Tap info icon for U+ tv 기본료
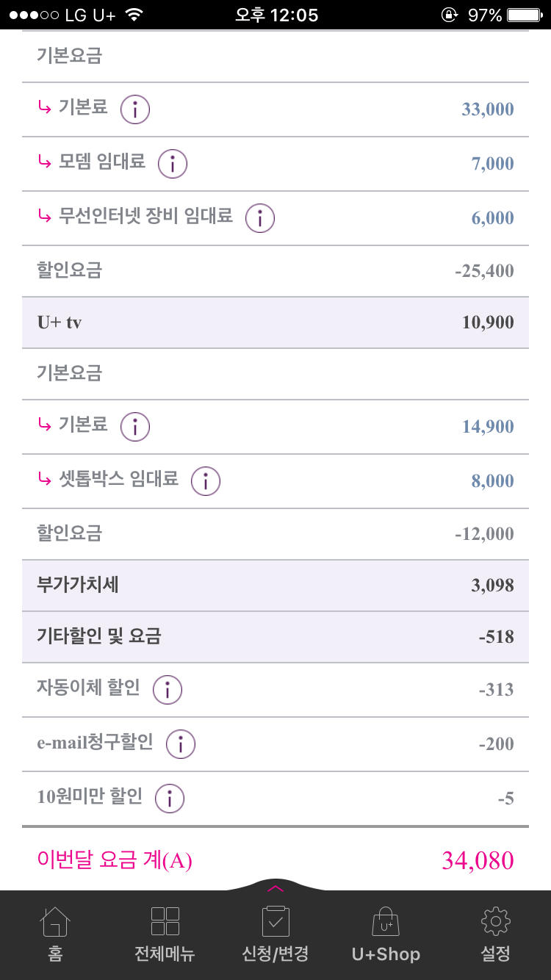The height and width of the screenshot is (980, 551). 135,427
